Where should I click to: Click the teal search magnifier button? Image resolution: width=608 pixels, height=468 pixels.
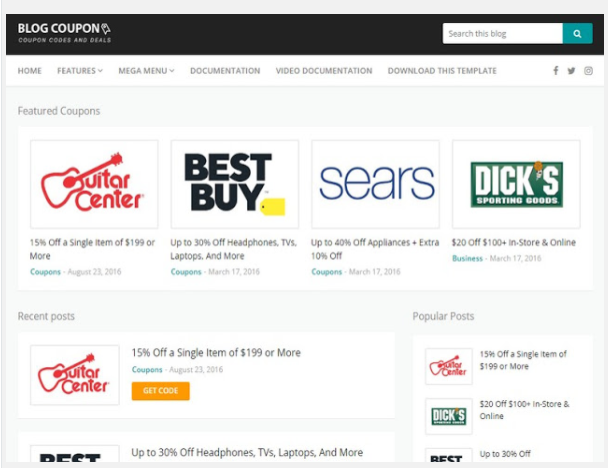click(x=577, y=33)
